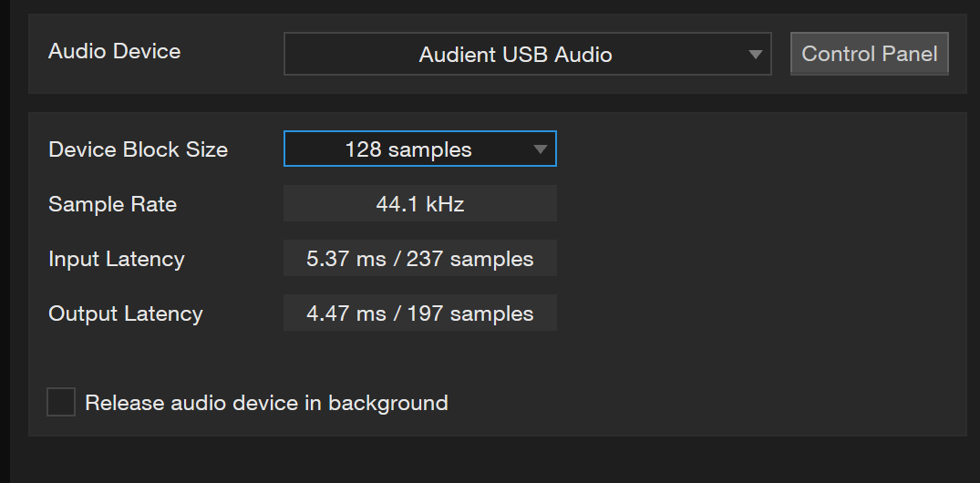
Task: Click the Device Block Size label
Action: pos(138,149)
